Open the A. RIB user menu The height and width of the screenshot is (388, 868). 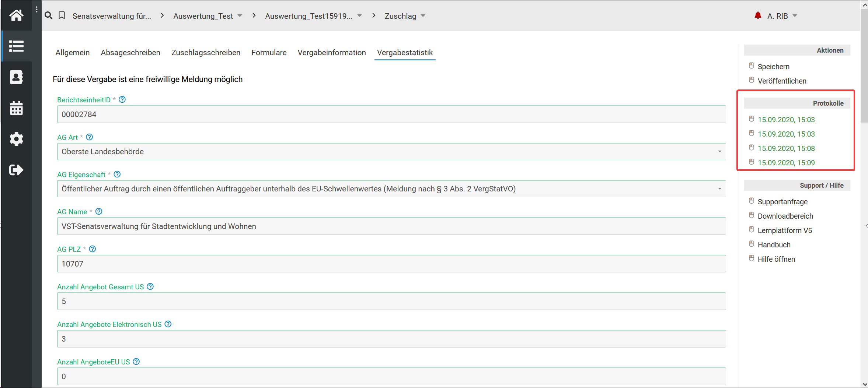pyautogui.click(x=782, y=16)
